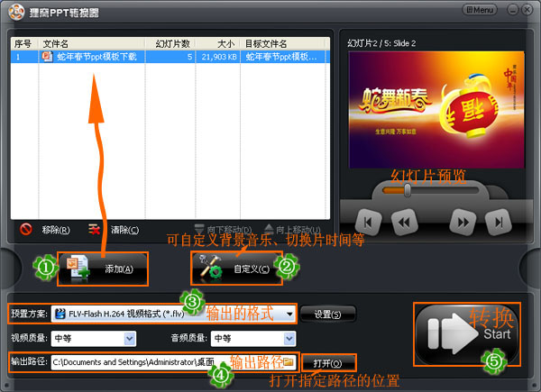The height and width of the screenshot is (392, 541).
Task: Select the 蛇年春节ppt模板下载 file row
Action: 170,57
